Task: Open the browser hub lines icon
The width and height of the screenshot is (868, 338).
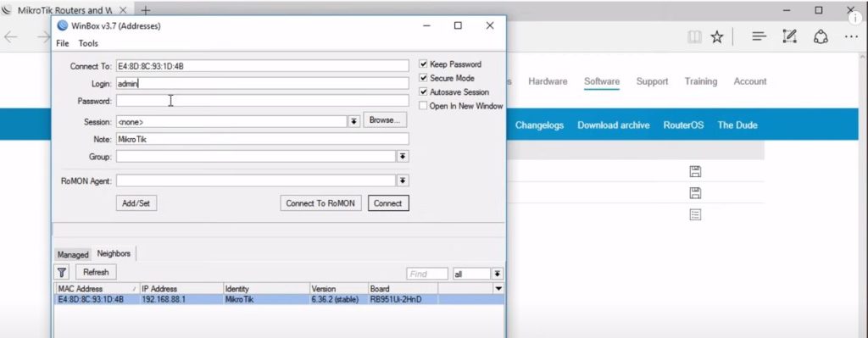Action: 759,36
